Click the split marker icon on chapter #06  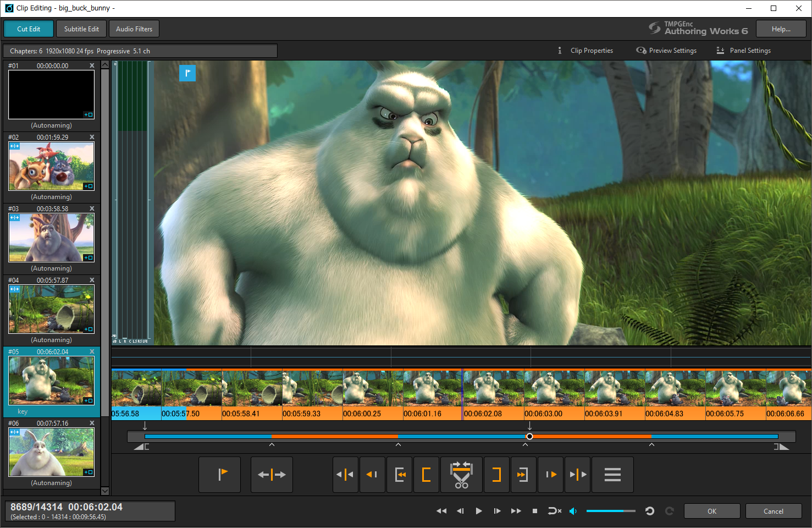tap(15, 432)
